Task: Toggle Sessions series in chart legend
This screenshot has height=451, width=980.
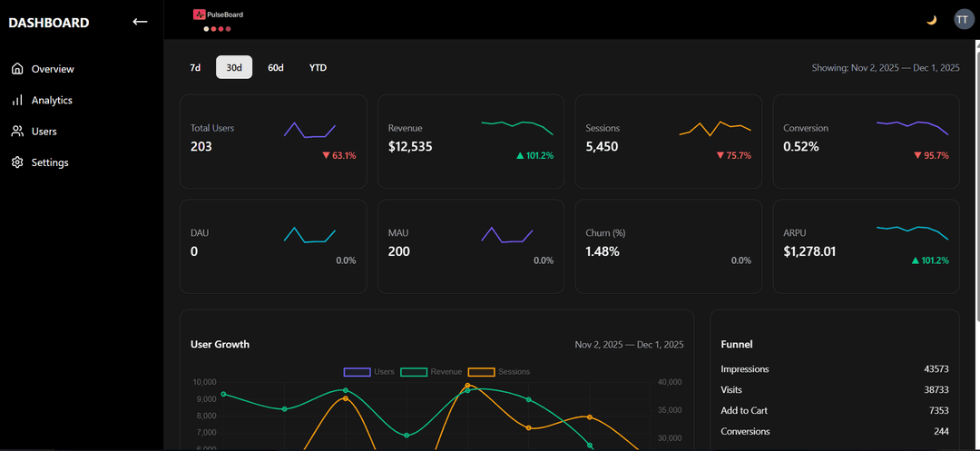Action: [x=499, y=372]
